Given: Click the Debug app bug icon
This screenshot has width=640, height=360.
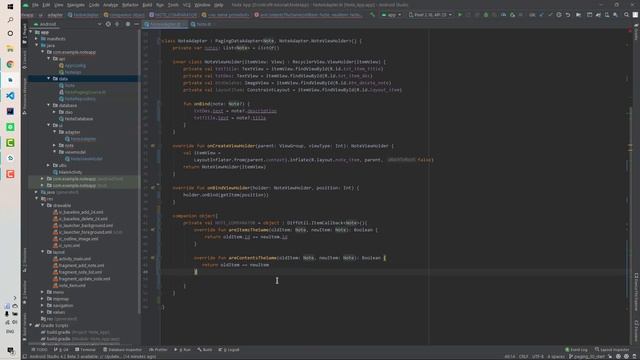Looking at the screenshot, I should (x=486, y=15).
